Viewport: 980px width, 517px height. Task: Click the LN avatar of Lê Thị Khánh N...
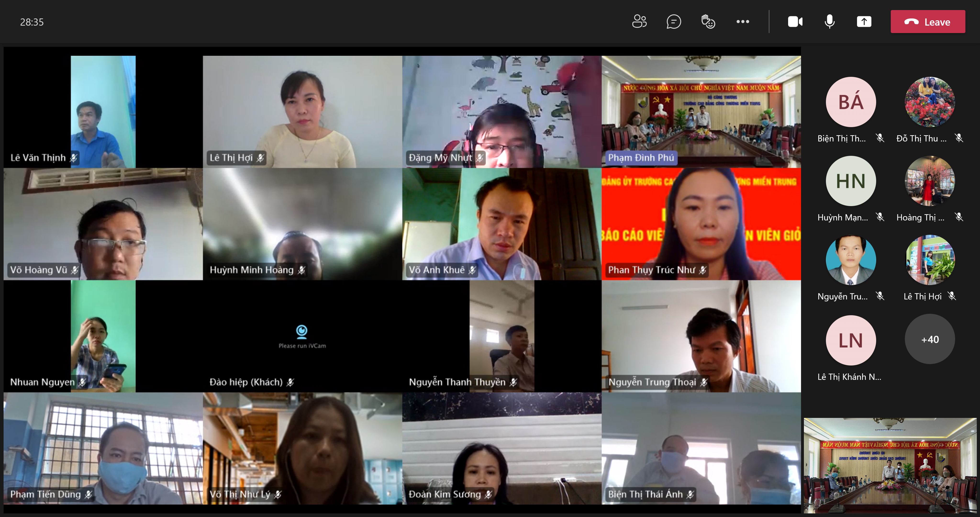(x=851, y=340)
